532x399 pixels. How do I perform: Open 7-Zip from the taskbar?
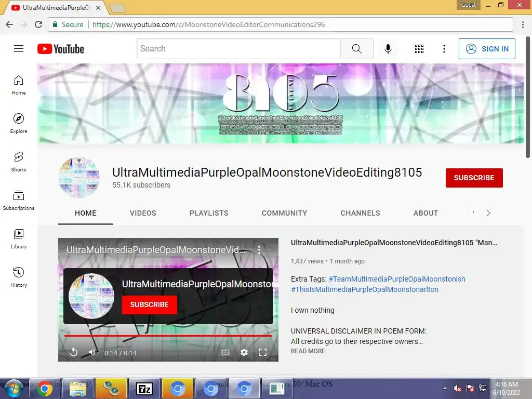coord(144,389)
